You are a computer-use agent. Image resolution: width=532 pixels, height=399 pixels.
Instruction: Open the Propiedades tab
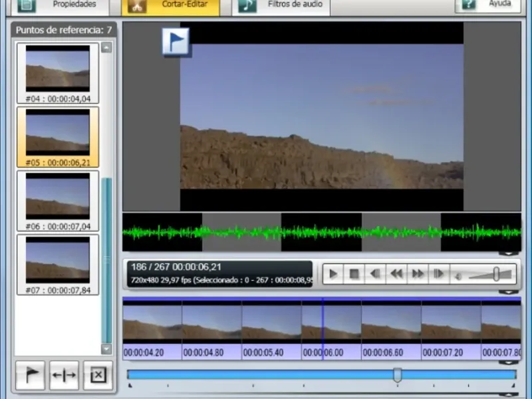pos(60,7)
